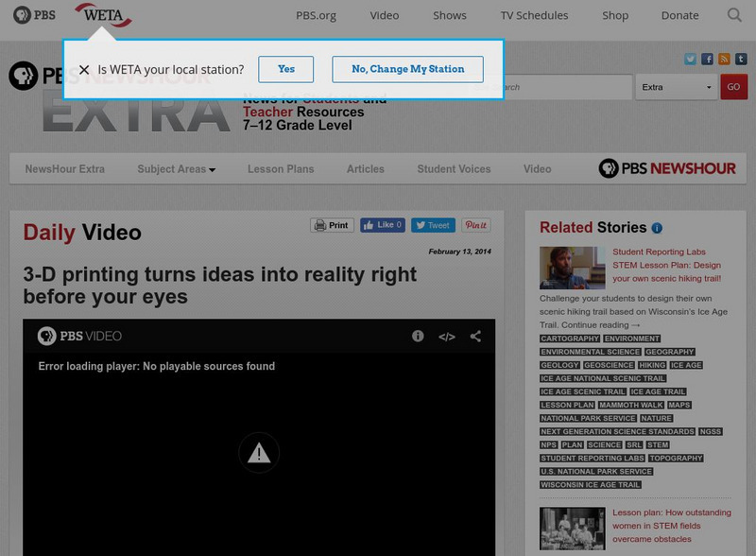Click the 3-D printing article headline
The width and height of the screenshot is (756, 556).
pos(220,286)
